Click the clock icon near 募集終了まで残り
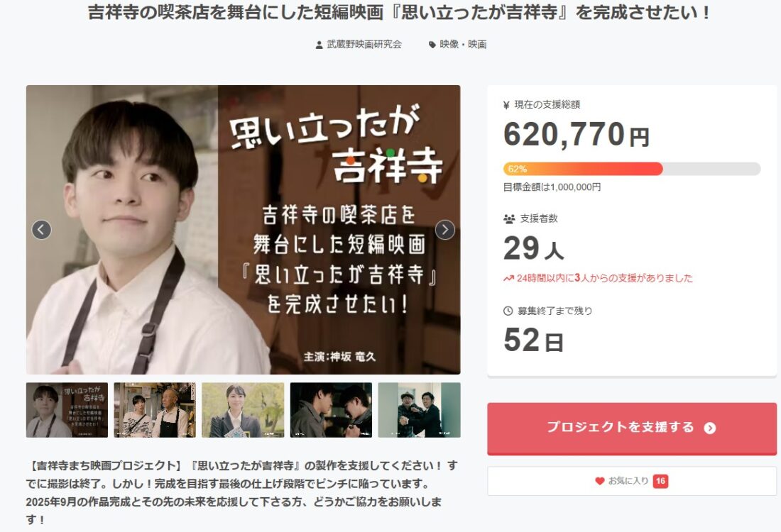 (508, 311)
